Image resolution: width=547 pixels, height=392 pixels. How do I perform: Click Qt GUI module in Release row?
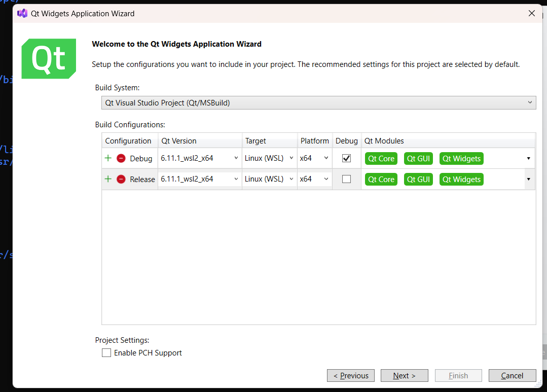418,180
